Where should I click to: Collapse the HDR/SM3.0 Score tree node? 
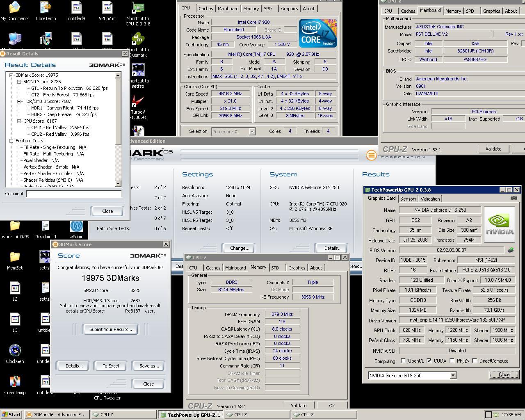click(19, 101)
